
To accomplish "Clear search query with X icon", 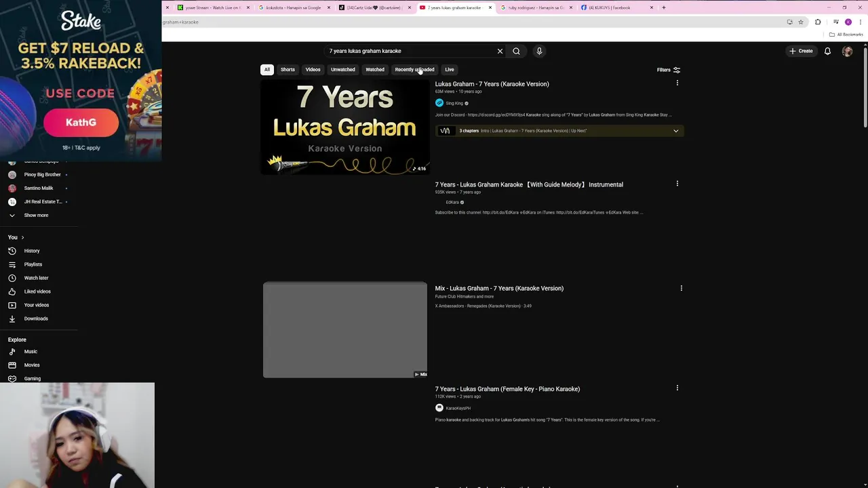I will pyautogui.click(x=500, y=51).
